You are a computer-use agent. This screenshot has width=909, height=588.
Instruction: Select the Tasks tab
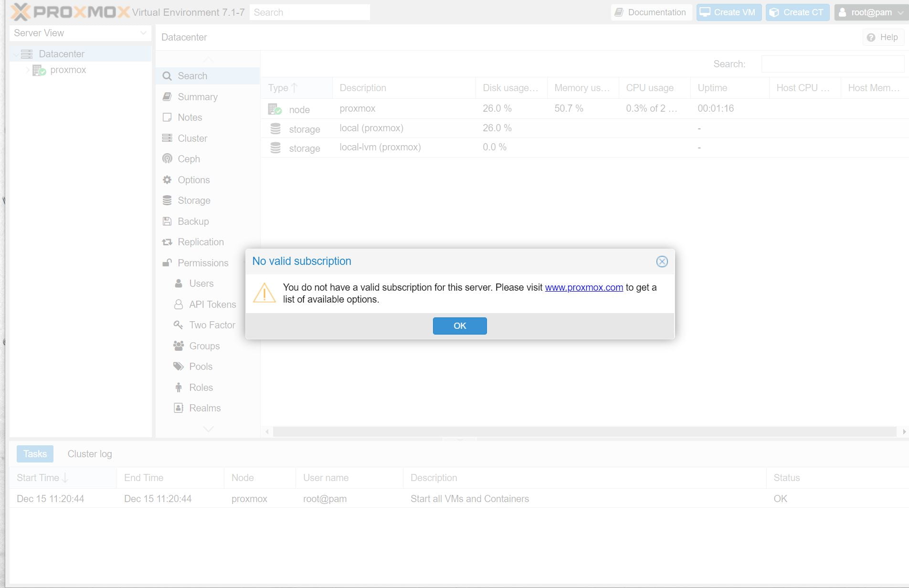35,454
